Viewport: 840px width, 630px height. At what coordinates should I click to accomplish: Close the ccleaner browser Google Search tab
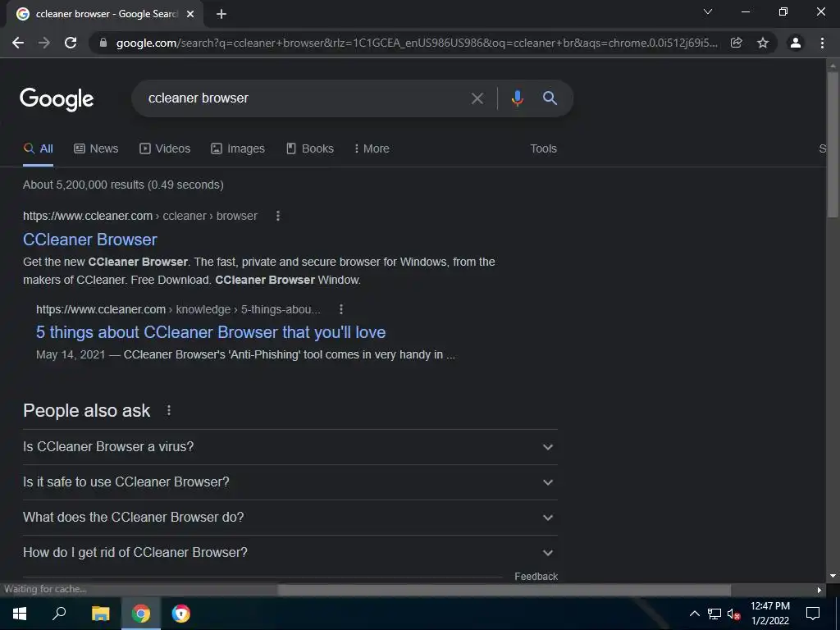[x=190, y=15]
